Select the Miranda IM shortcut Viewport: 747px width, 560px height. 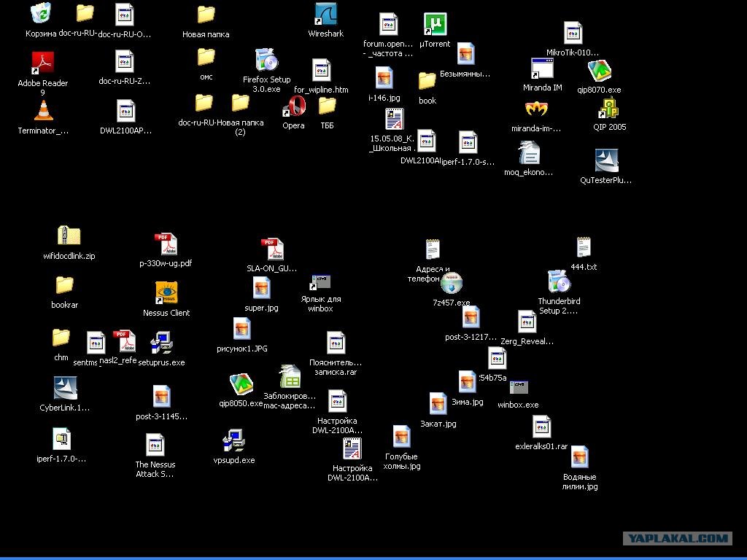[x=542, y=69]
